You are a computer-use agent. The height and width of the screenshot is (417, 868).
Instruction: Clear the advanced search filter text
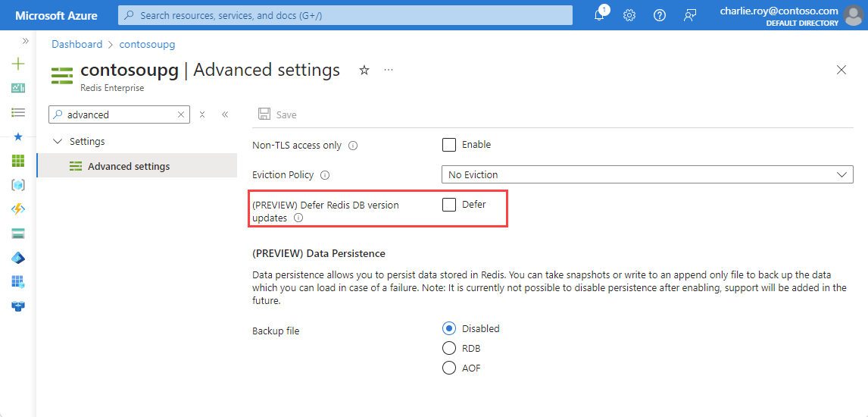pos(181,114)
